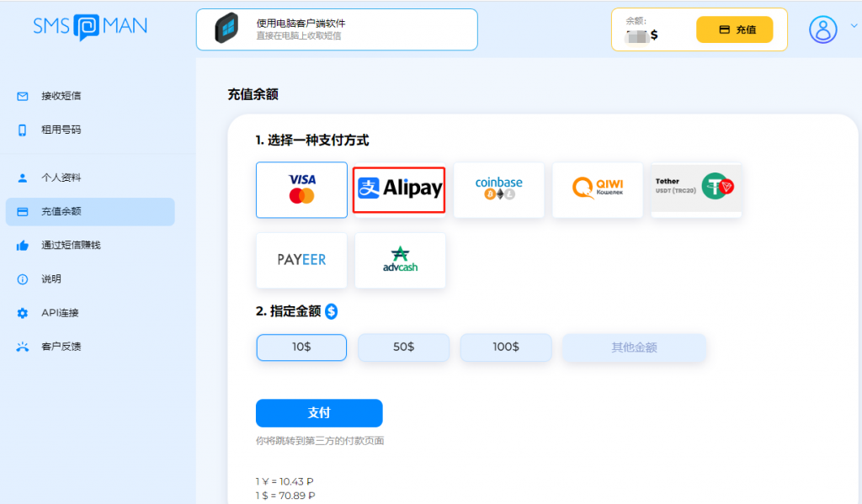The height and width of the screenshot is (504, 862).
Task: Select Alipay payment method
Action: [399, 189]
